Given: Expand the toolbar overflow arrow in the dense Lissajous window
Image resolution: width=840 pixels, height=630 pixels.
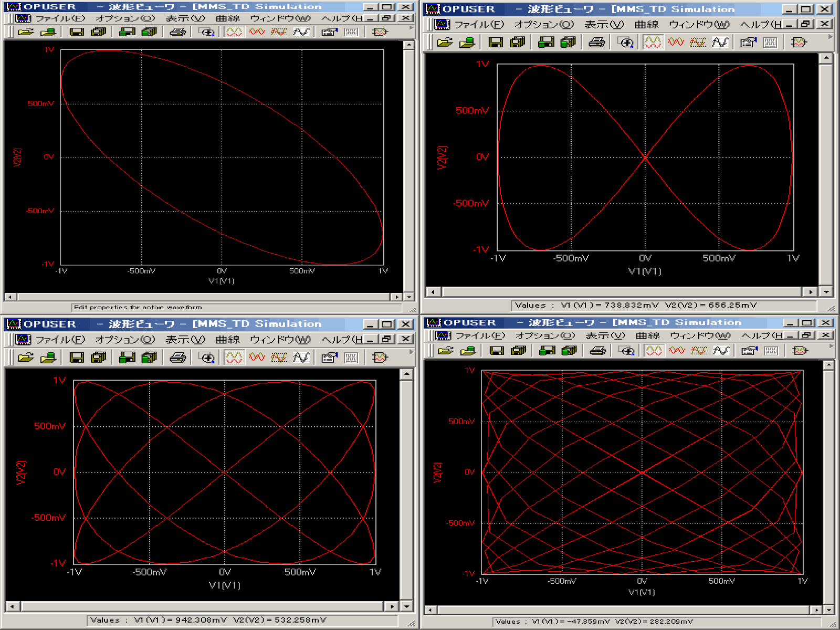Looking at the screenshot, I should [831, 345].
